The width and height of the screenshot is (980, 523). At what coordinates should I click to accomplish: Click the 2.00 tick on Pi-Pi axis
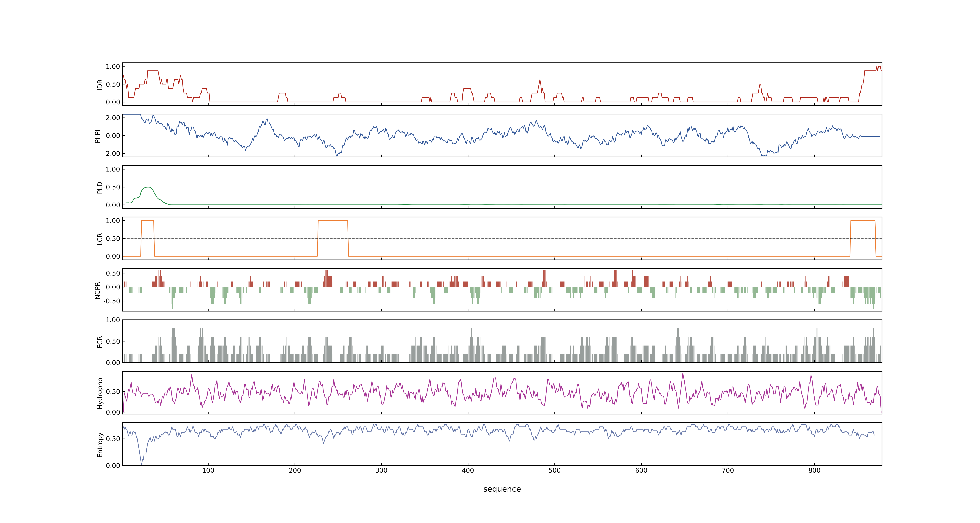[x=113, y=118]
